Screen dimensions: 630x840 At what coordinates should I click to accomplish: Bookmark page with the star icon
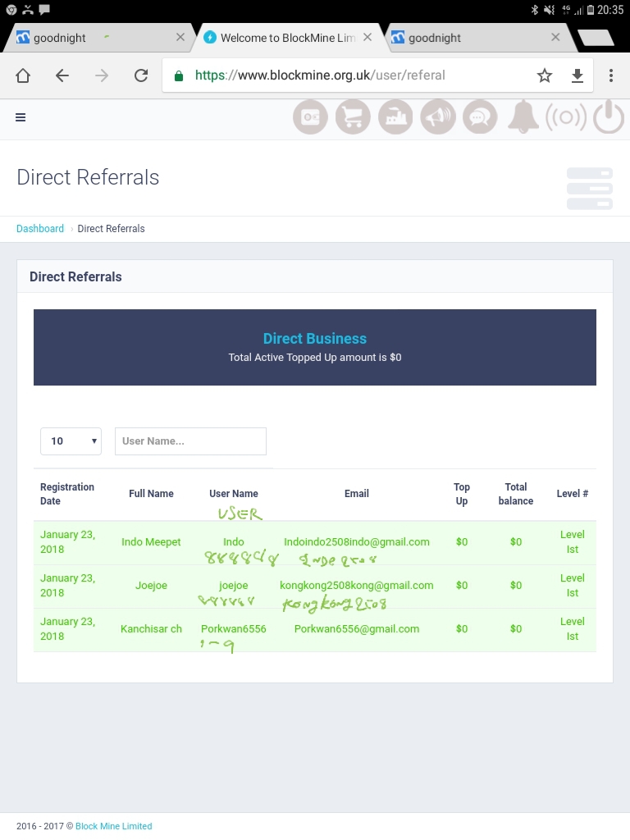coord(545,75)
